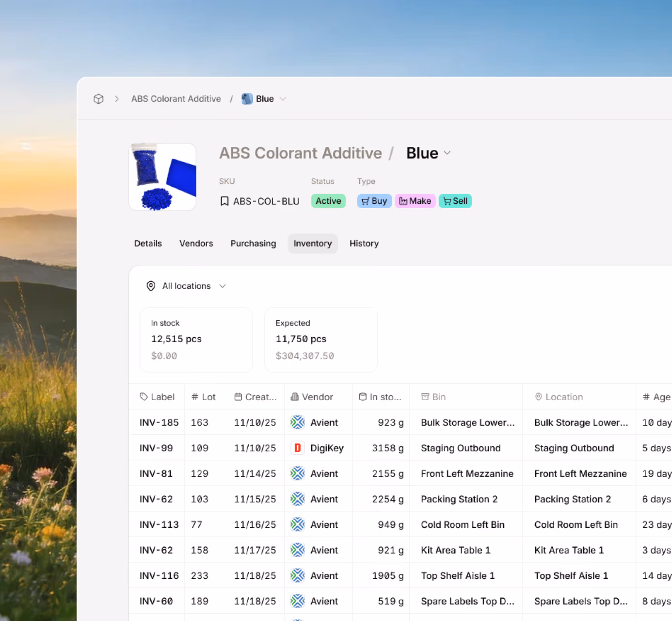Open the blue colorant product image
Viewport: 672px width, 621px height.
point(162,177)
